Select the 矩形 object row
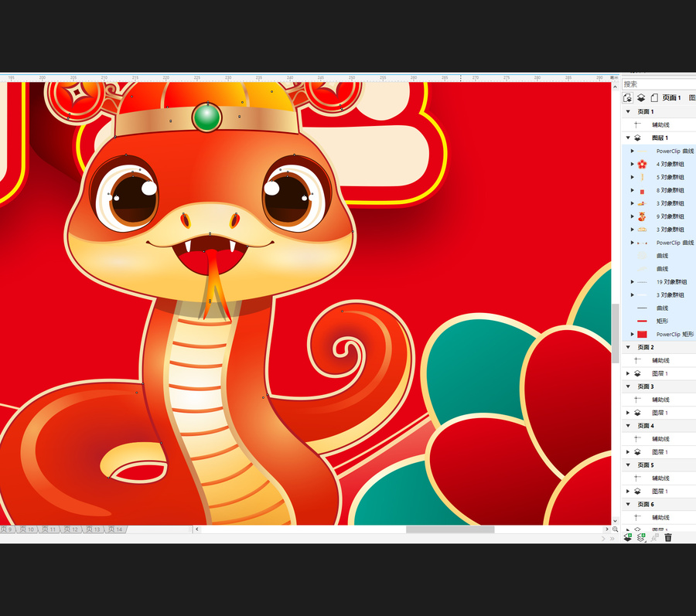The image size is (696, 616). tap(659, 321)
